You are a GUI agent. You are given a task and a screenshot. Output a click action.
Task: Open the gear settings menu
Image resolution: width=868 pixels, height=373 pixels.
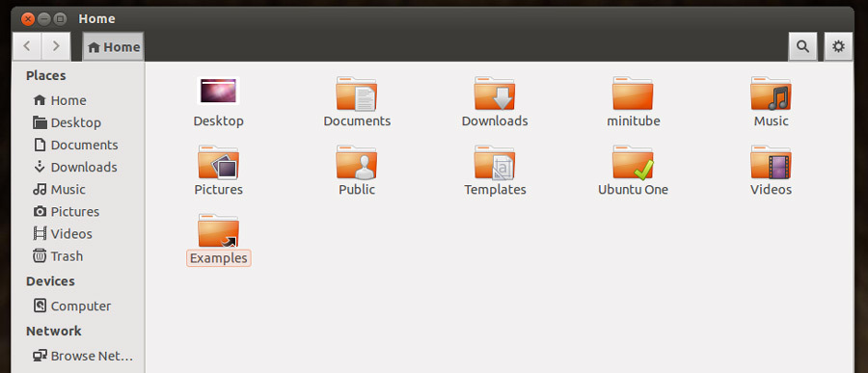pyautogui.click(x=839, y=46)
